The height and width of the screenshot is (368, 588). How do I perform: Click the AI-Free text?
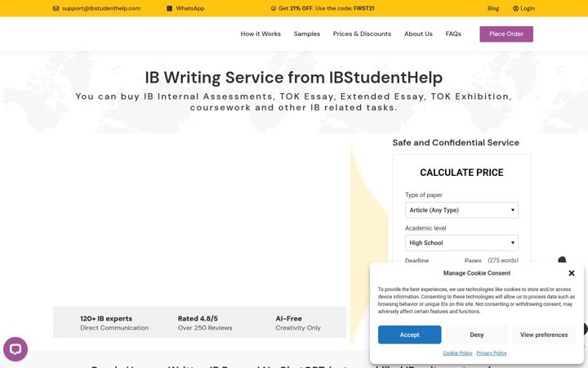coord(289,318)
